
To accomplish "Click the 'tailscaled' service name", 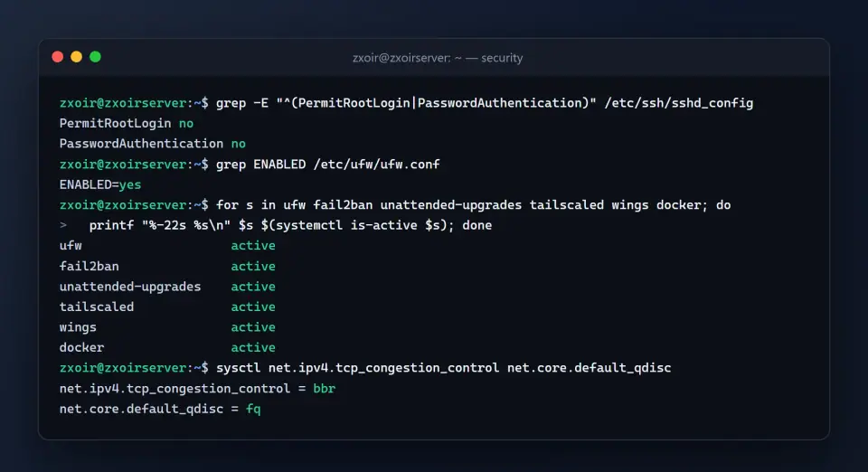I will (x=97, y=307).
